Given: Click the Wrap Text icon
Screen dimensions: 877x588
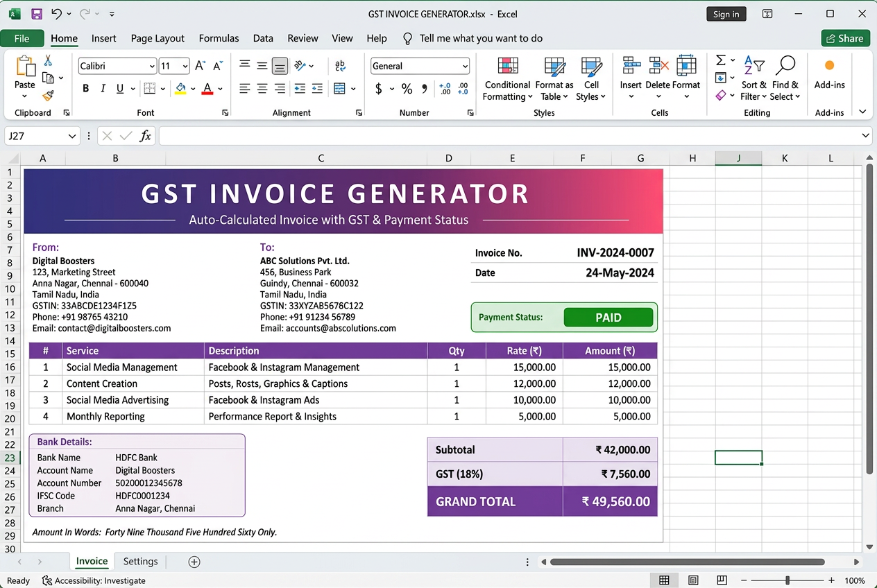Looking at the screenshot, I should coord(340,66).
